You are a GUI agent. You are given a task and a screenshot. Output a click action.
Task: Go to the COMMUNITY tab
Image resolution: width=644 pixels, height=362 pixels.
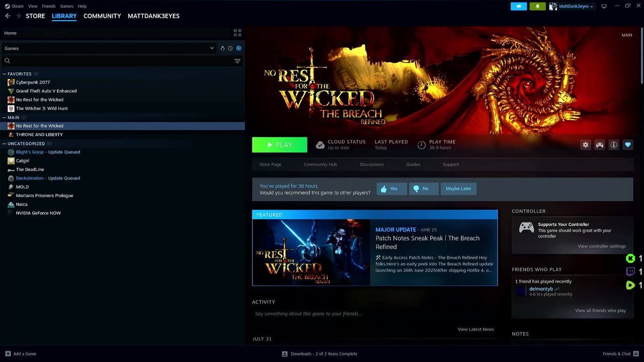(102, 16)
